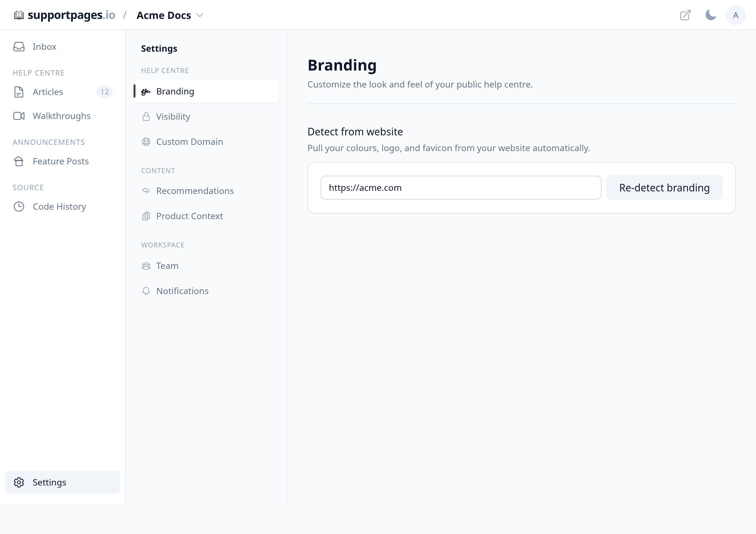The height and width of the screenshot is (534, 756).
Task: Go to Recommendations settings
Action: 206,191
